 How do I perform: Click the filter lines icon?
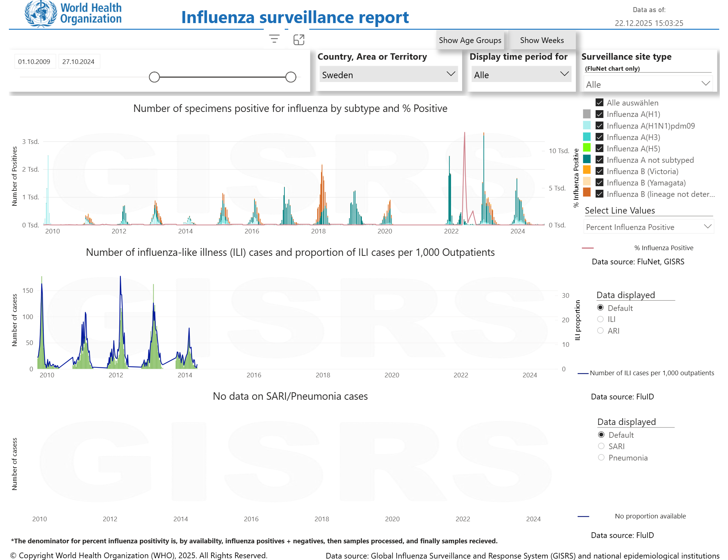click(x=274, y=39)
